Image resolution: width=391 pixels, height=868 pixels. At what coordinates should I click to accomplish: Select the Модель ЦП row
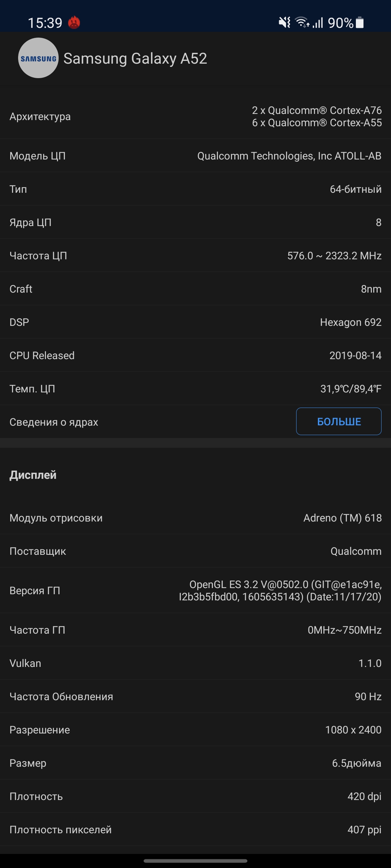[x=195, y=156]
